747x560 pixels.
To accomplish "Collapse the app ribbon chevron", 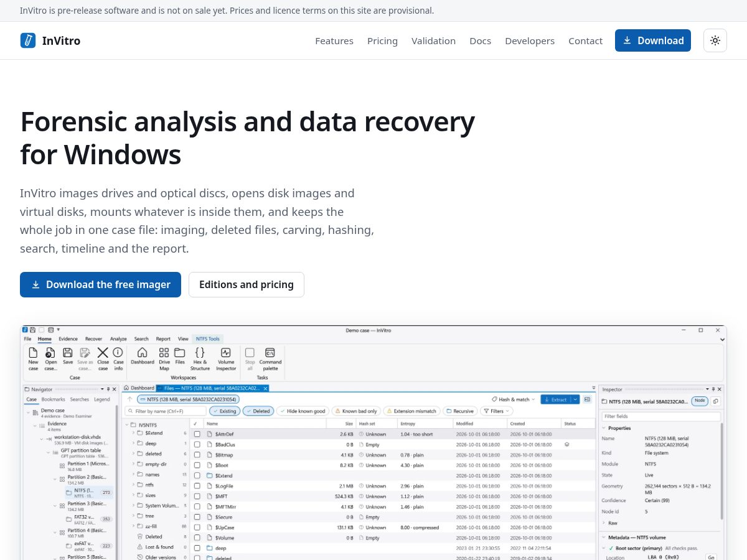I will tap(722, 340).
